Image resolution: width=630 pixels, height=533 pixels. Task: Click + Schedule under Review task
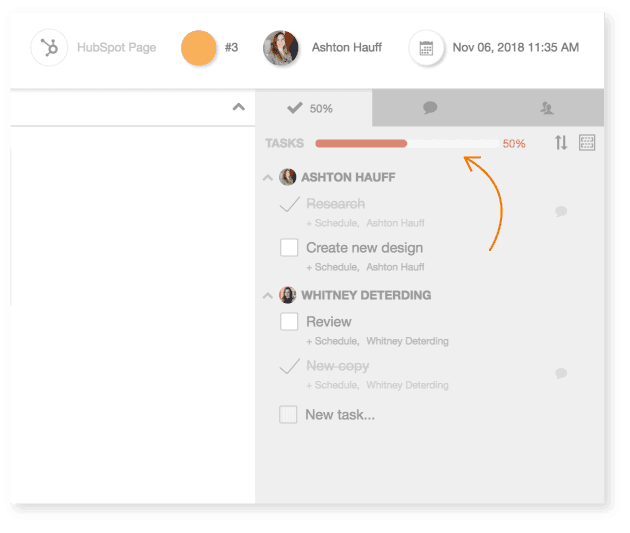(332, 341)
